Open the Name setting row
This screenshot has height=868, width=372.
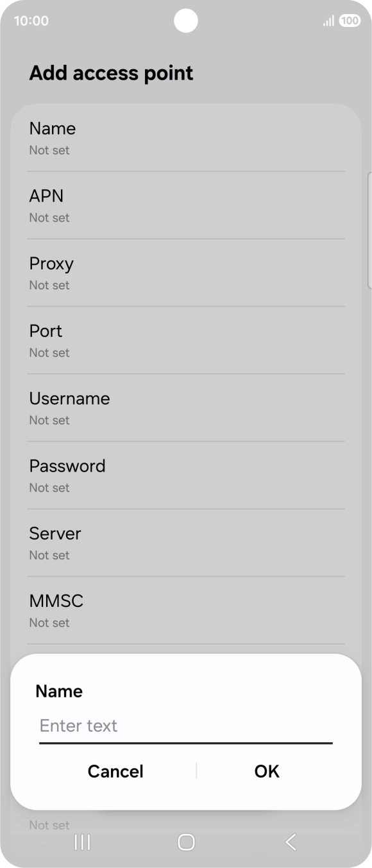186,138
